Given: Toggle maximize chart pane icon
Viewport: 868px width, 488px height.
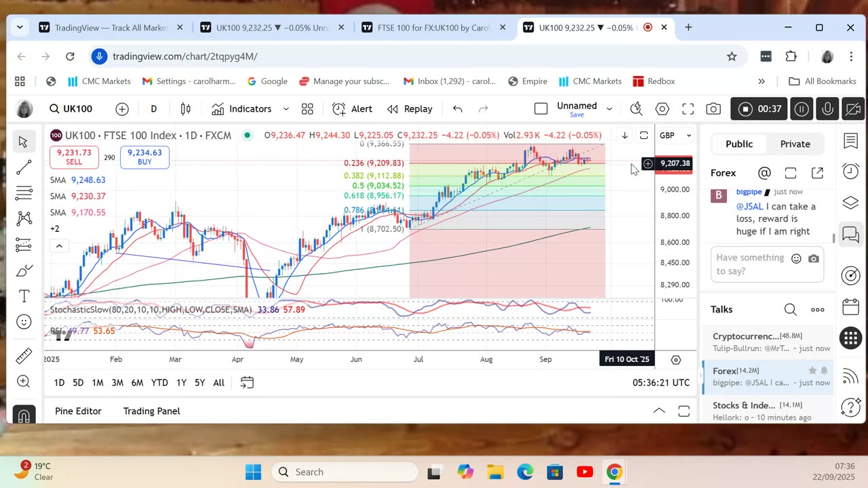Looking at the screenshot, I should [644, 136].
